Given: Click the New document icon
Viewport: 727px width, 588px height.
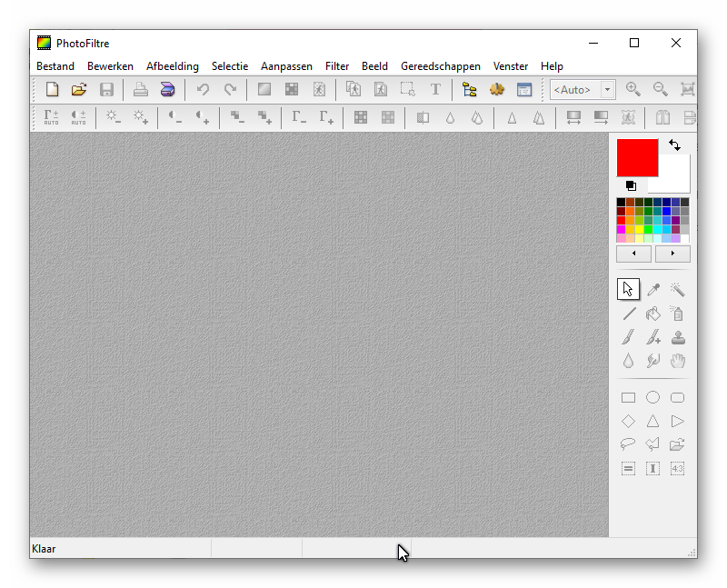Looking at the screenshot, I should point(52,89).
